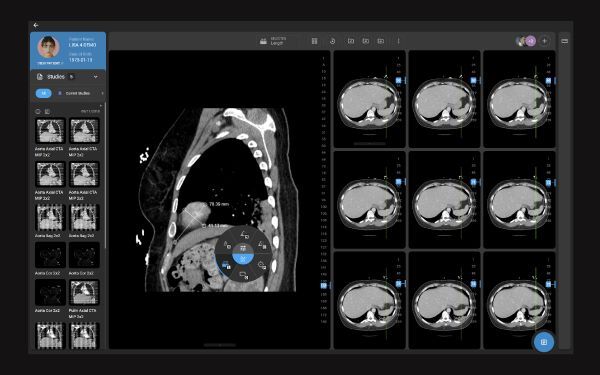Image resolution: width=600 pixels, height=375 pixels.
Task: Click the bottom-right round blue floating button
Action: 544,342
